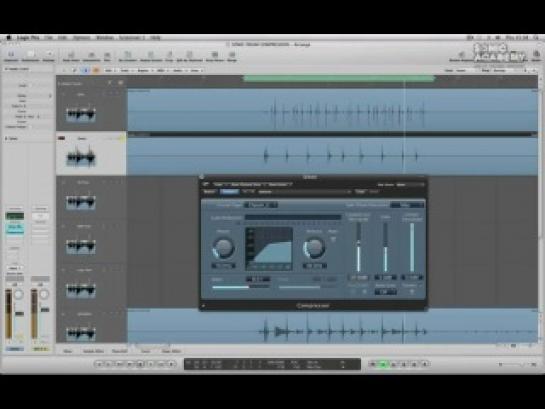545x409 pixels.
Task: Toggle Flex view in the toolbar
Action: 107,56
